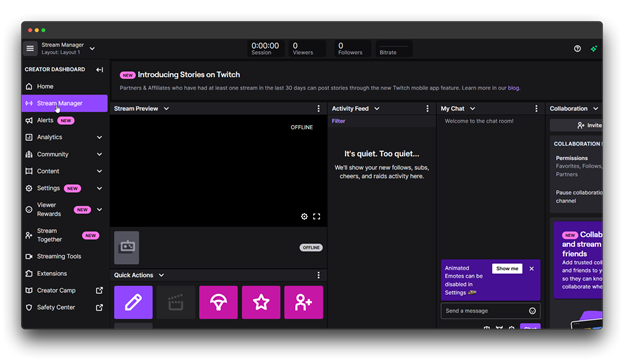Open the Quick Actions panel dropdown

pyautogui.click(x=161, y=275)
